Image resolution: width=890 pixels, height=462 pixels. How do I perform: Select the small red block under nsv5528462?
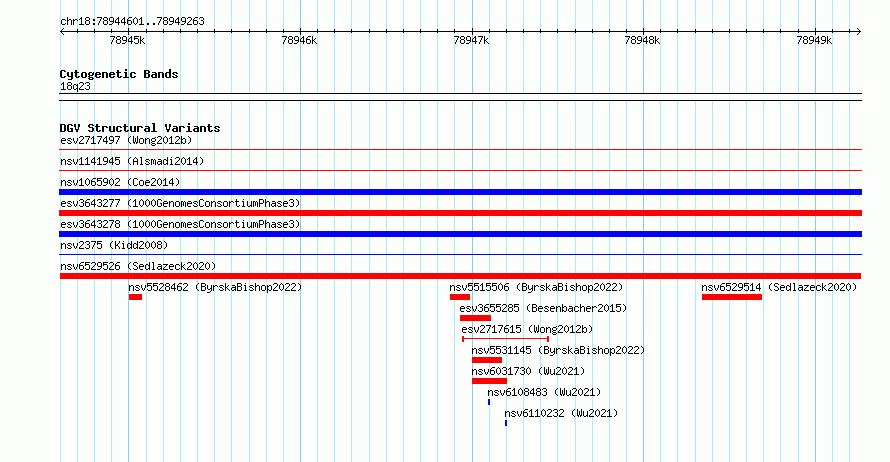pyautogui.click(x=135, y=297)
